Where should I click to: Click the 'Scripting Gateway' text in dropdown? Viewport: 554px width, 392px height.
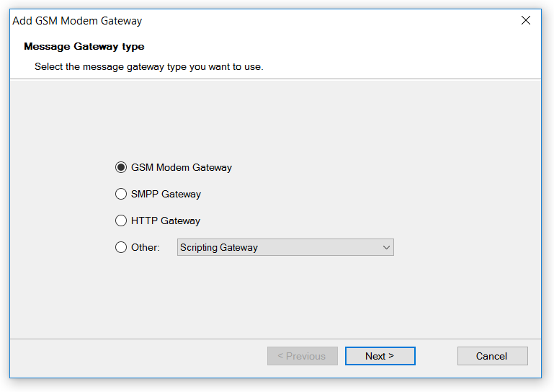click(219, 247)
